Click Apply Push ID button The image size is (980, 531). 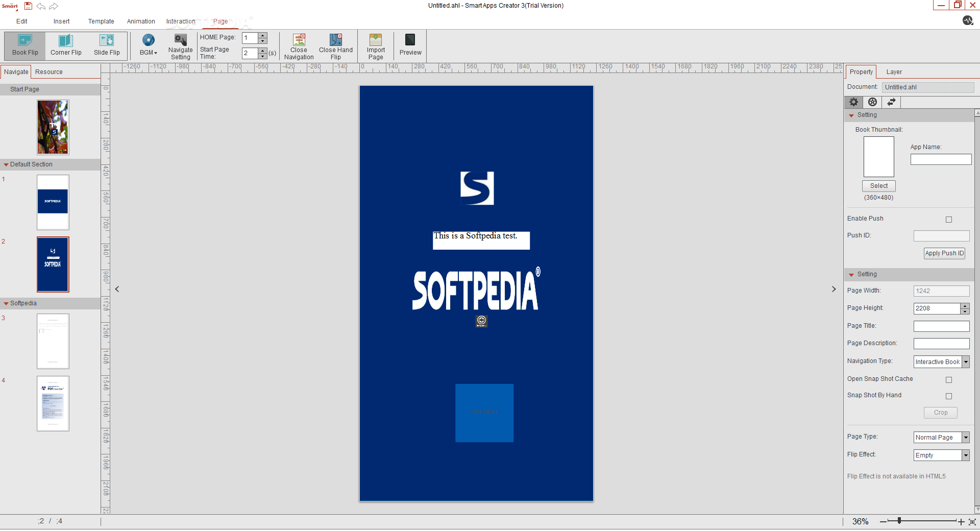(x=944, y=253)
